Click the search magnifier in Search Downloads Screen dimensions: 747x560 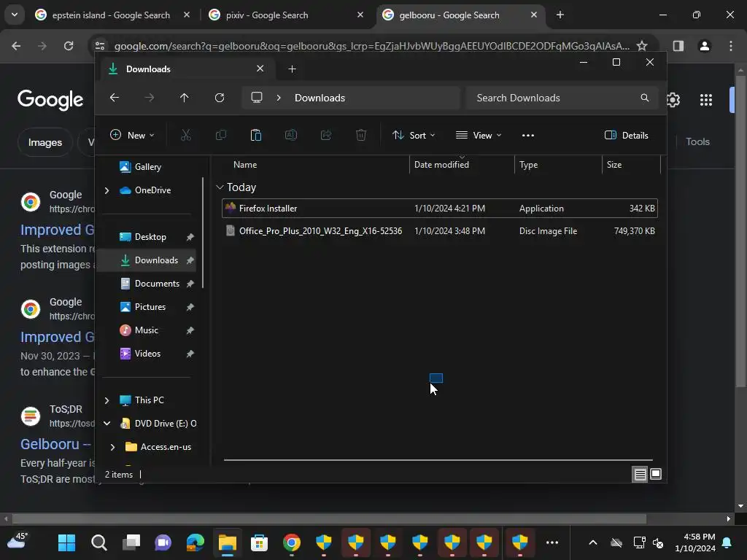tap(645, 98)
